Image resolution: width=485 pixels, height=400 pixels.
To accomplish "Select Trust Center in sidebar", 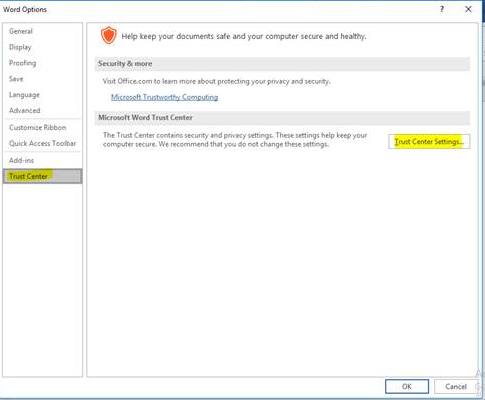I will pos(42,176).
